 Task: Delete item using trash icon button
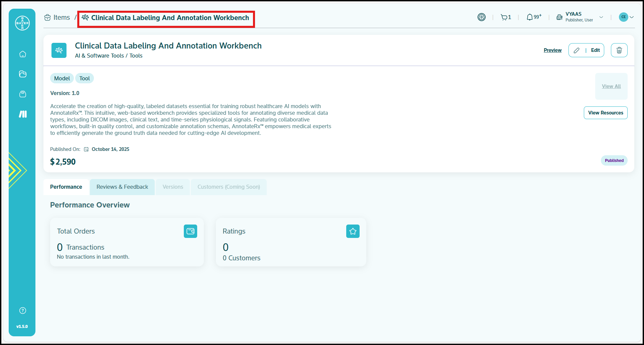[x=619, y=50]
